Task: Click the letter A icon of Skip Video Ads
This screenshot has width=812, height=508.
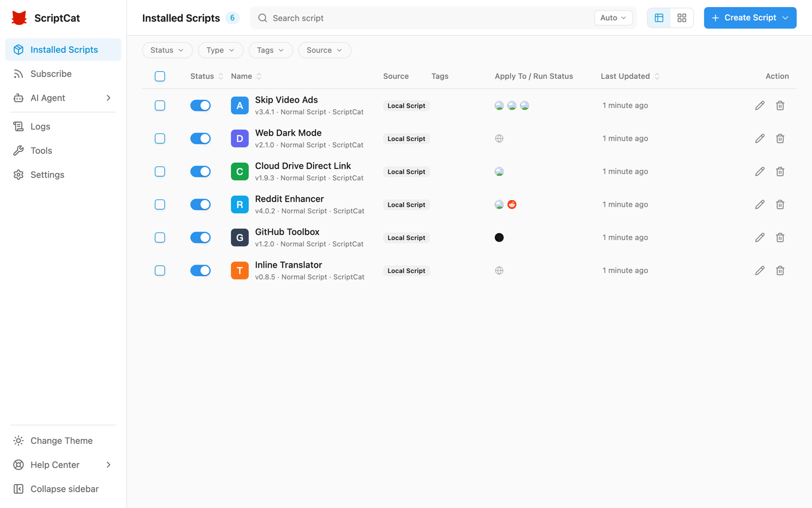Action: click(x=240, y=106)
